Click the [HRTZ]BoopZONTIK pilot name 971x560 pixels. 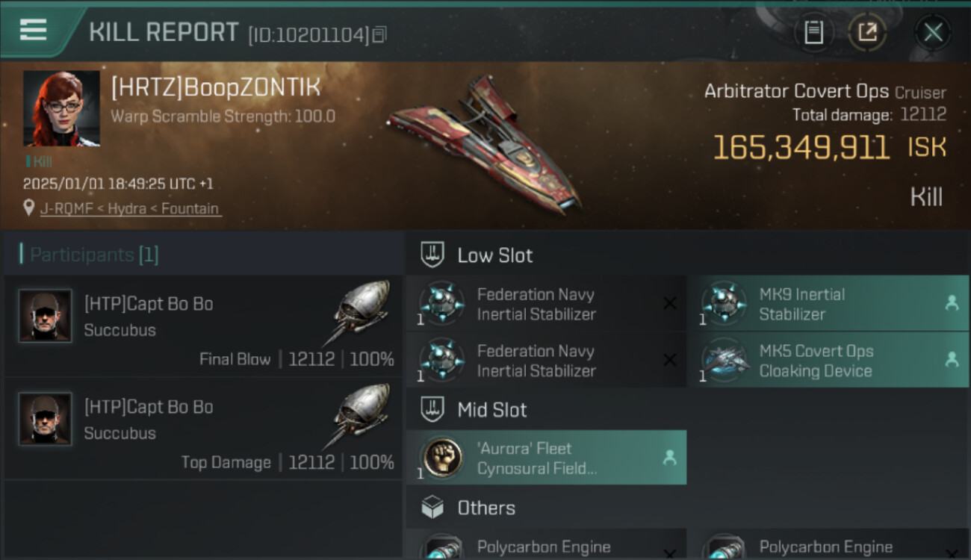(x=216, y=88)
